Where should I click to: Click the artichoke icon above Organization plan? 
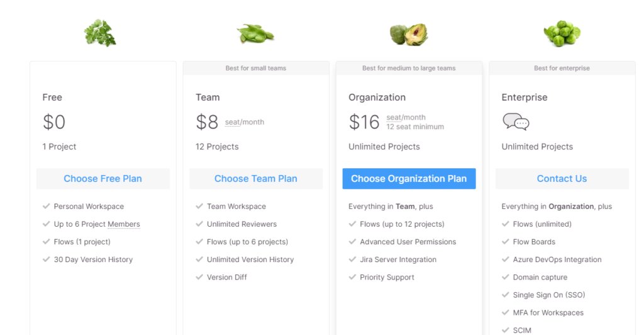pos(409,34)
